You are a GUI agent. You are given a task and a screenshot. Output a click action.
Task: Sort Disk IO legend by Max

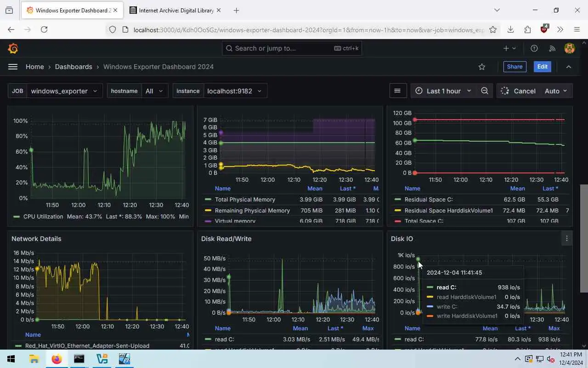coord(554,328)
